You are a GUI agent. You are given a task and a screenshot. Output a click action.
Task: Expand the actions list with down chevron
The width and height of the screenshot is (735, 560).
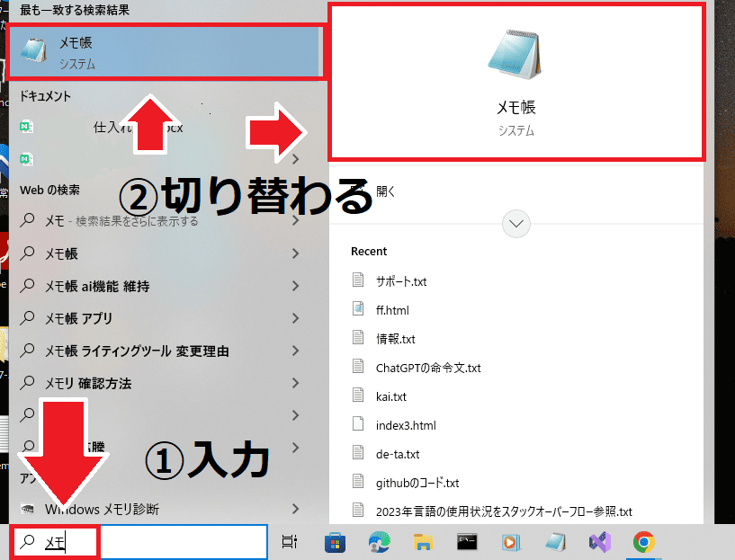click(516, 224)
